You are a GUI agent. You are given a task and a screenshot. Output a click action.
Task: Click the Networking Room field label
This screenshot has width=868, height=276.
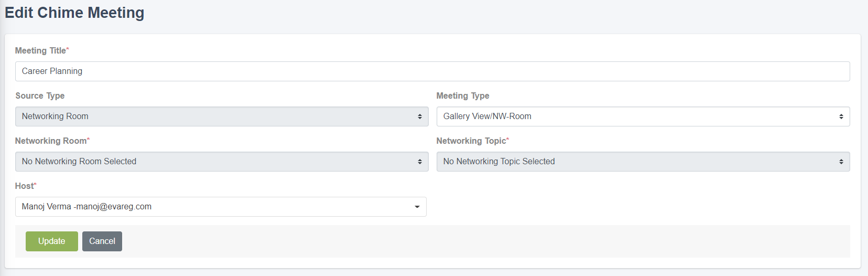tap(51, 141)
